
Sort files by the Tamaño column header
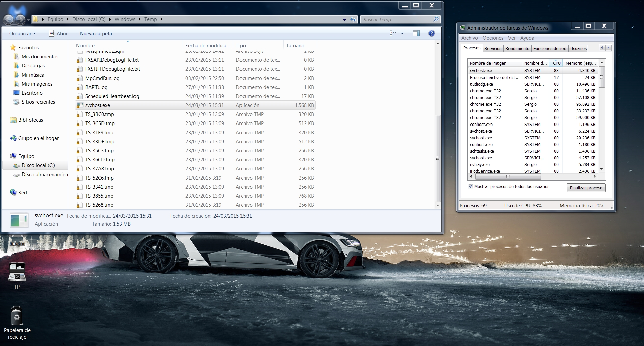300,45
